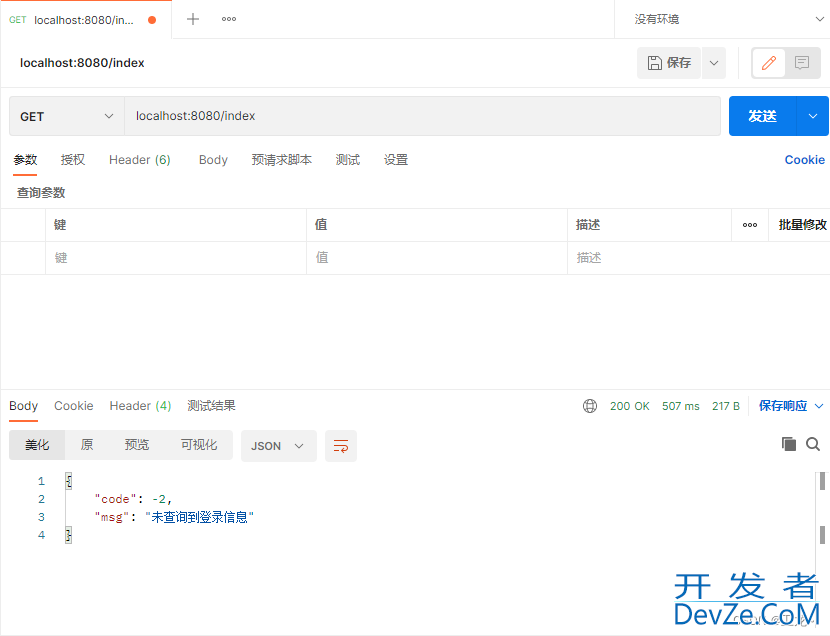The image size is (830, 636).
Task: Open the 测试 tab
Action: [348, 160]
